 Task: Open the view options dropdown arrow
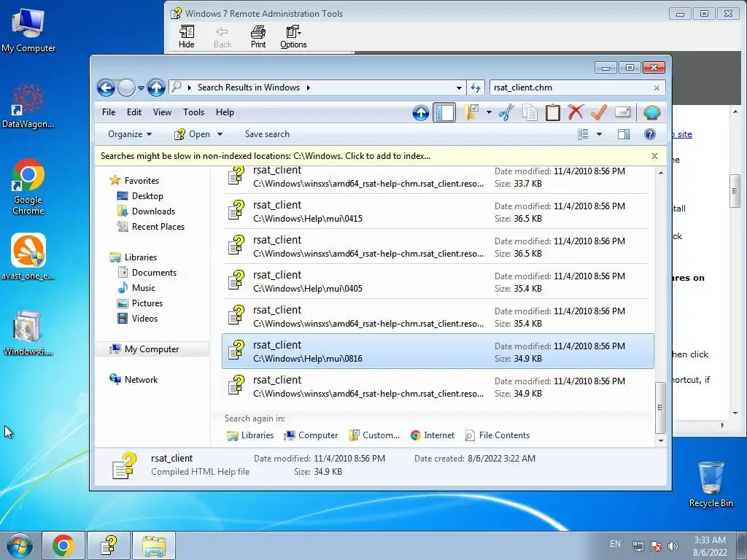click(x=600, y=134)
